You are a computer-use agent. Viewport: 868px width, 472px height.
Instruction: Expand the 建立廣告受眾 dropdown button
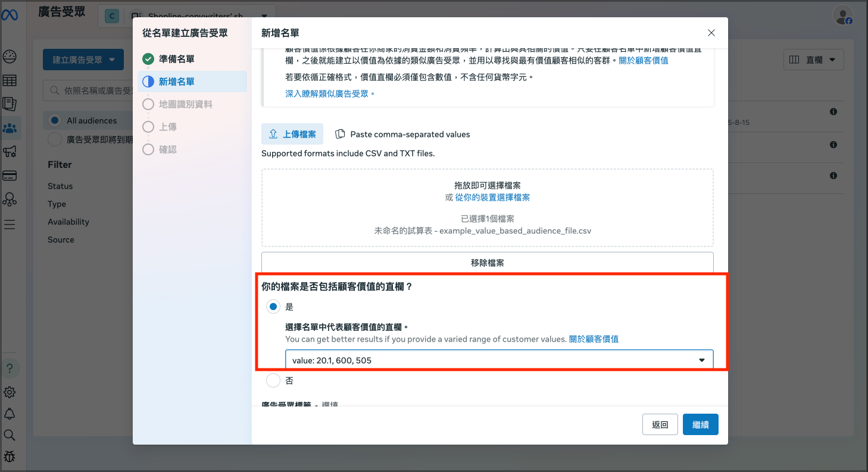pyautogui.click(x=83, y=60)
